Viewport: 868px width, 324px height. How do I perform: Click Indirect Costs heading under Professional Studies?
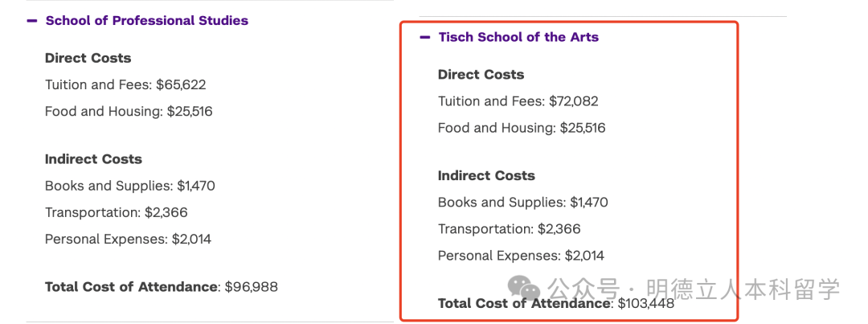click(93, 159)
